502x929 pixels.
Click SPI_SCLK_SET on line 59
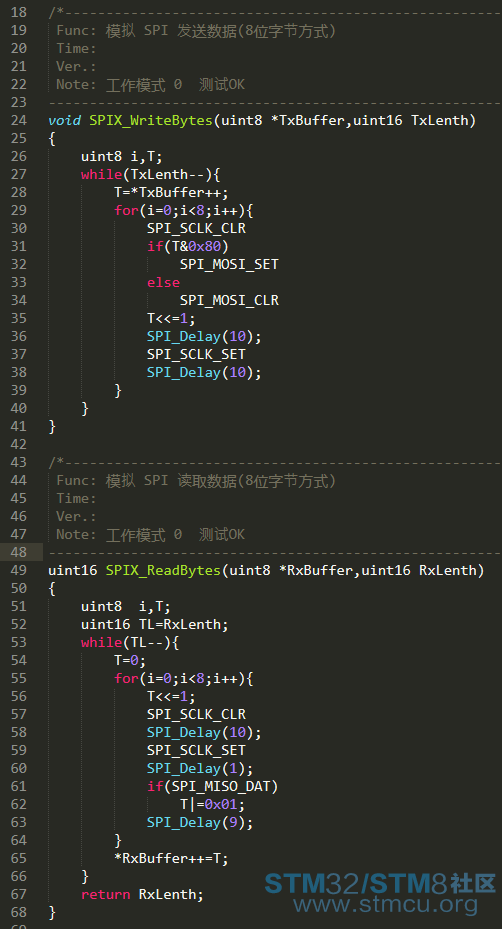pyautogui.click(x=196, y=751)
